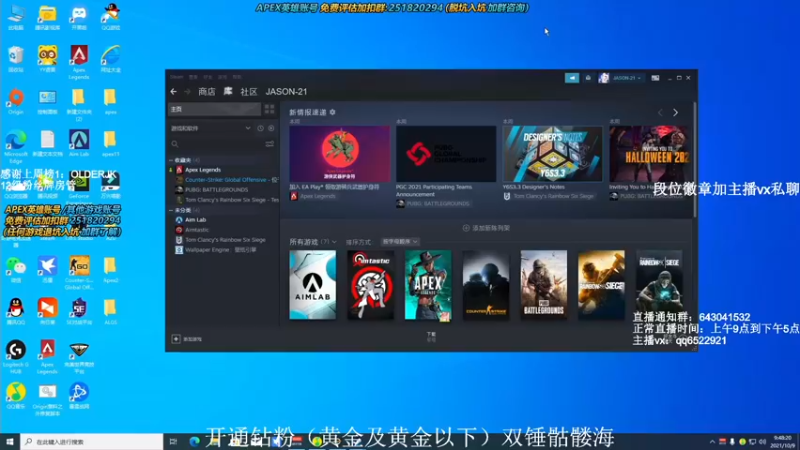Open the Apex Legends game cover

(428, 285)
